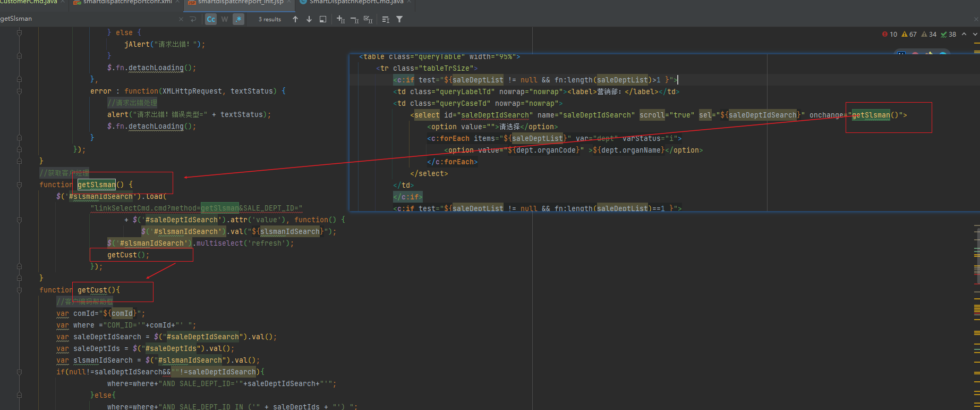The width and height of the screenshot is (980, 410).
Task: Go to next highlighted error arrow
Action: tap(975, 34)
